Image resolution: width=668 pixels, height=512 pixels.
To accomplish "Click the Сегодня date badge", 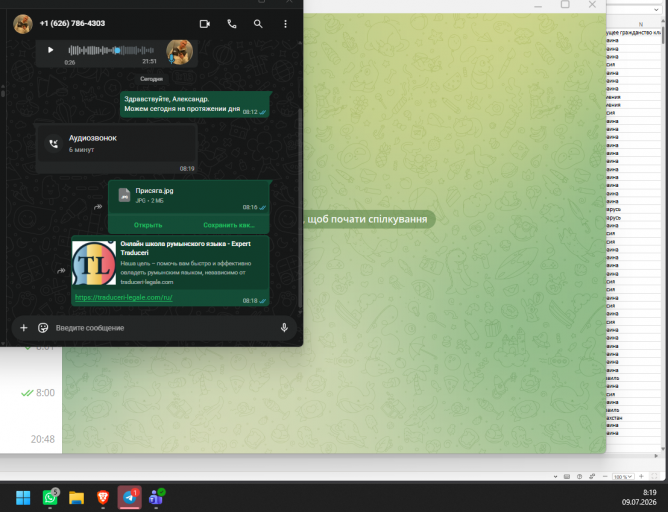I will click(x=152, y=79).
